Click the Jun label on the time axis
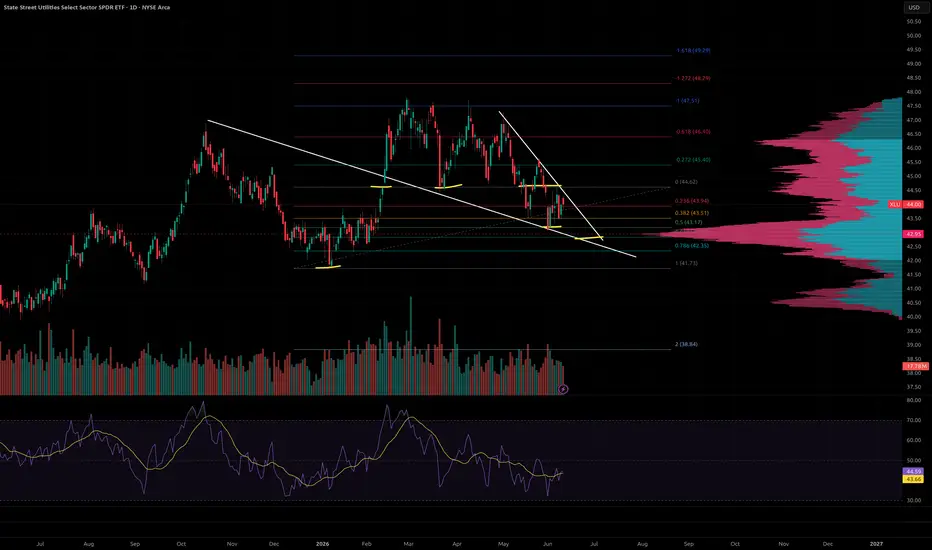 [547, 543]
